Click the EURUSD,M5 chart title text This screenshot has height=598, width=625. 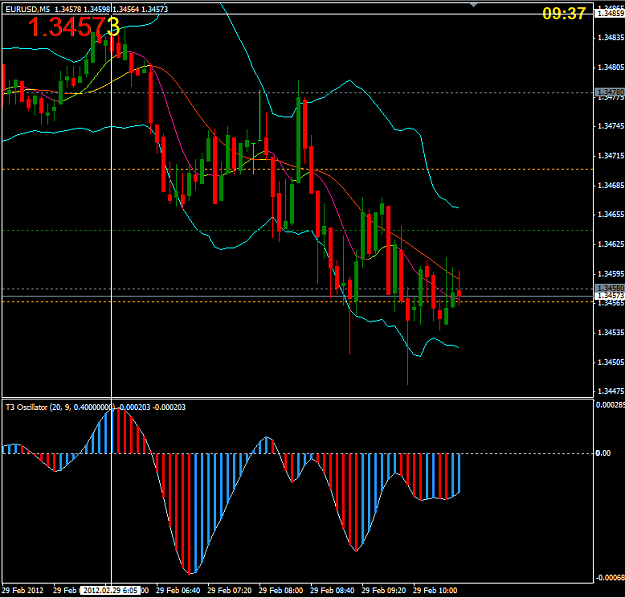[28, 9]
